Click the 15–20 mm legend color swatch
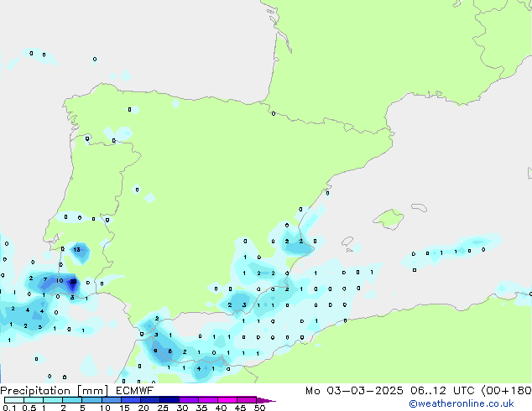The width and height of the screenshot is (532, 411). pyautogui.click(x=130, y=400)
